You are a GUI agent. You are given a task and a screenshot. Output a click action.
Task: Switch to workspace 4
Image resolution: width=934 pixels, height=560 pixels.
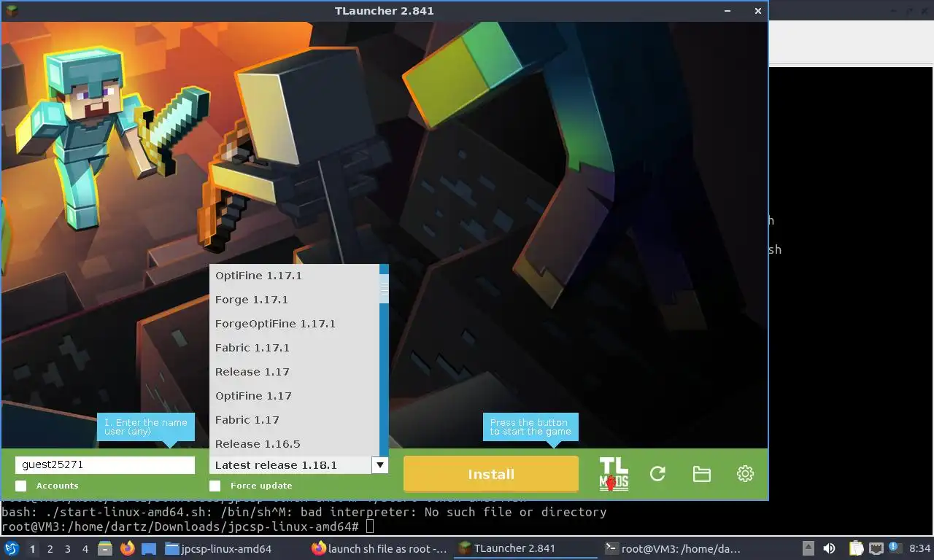(x=85, y=549)
